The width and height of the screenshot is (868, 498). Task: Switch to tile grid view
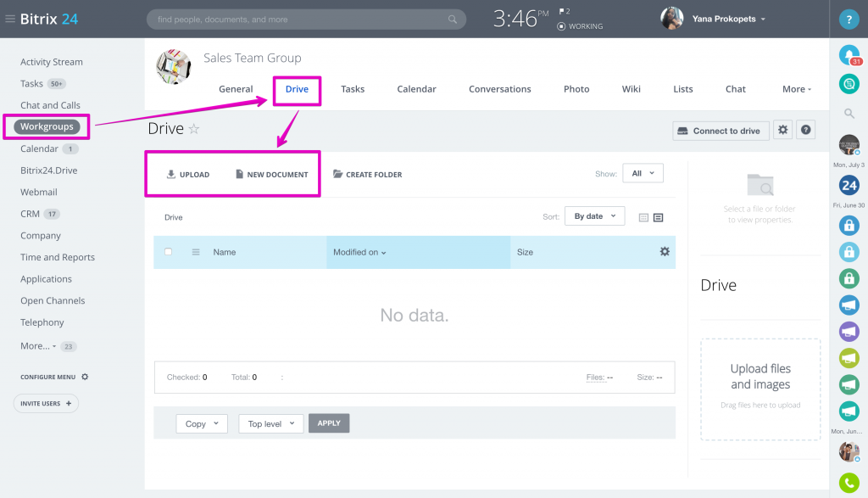643,218
